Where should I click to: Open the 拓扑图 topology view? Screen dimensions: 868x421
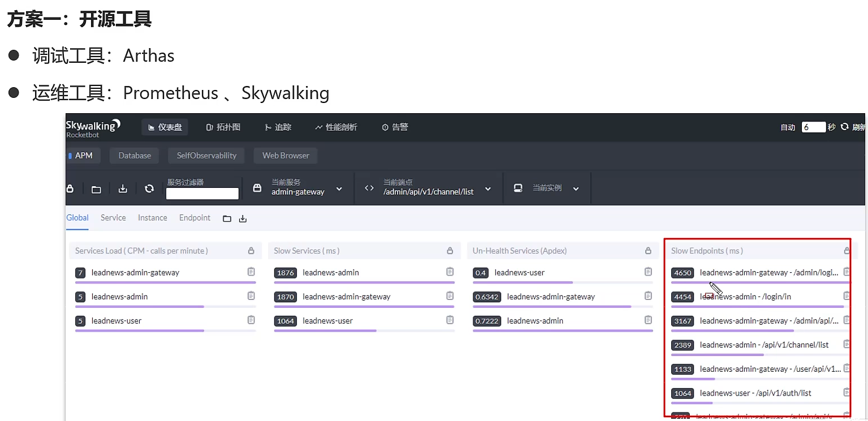click(x=223, y=127)
